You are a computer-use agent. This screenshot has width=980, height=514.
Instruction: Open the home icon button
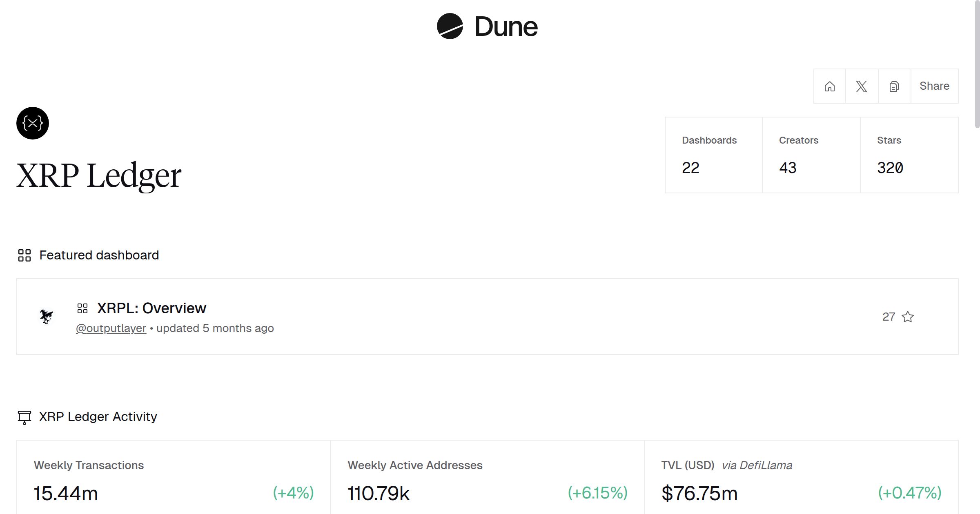(829, 86)
